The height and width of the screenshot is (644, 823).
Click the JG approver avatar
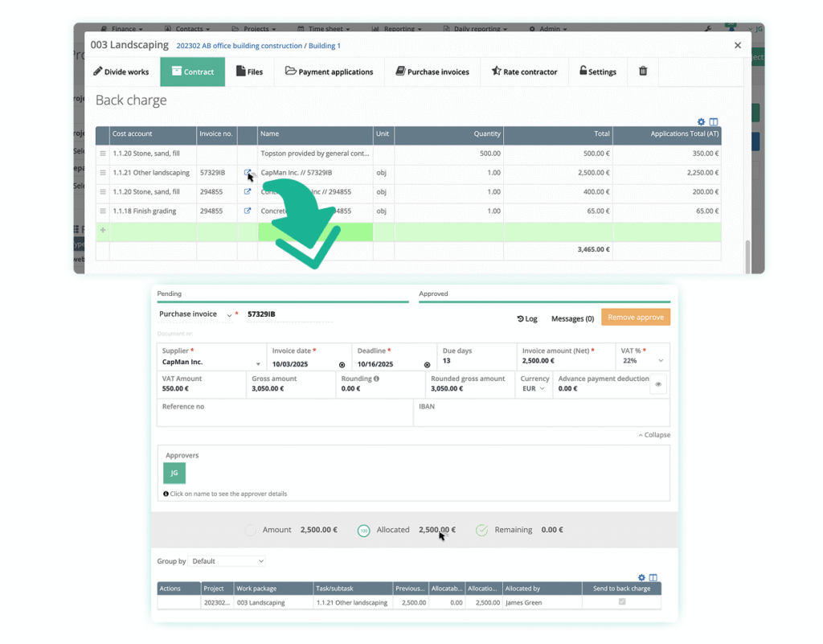pos(174,474)
